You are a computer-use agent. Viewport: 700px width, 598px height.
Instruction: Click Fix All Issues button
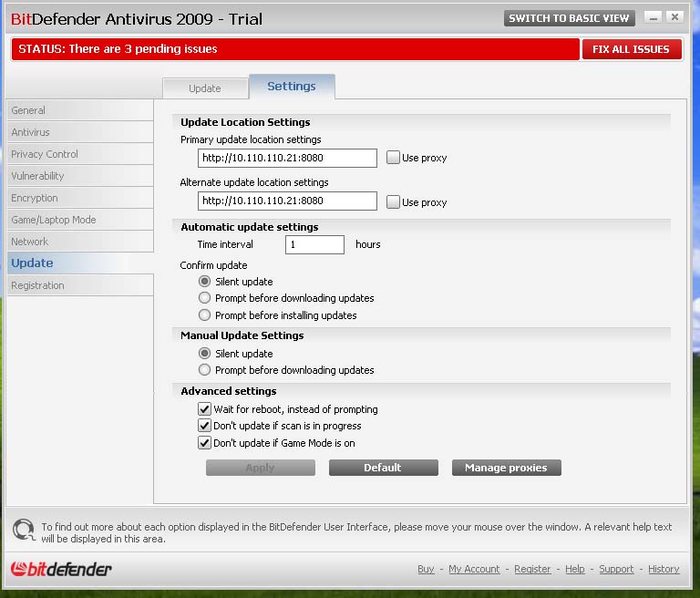[632, 49]
